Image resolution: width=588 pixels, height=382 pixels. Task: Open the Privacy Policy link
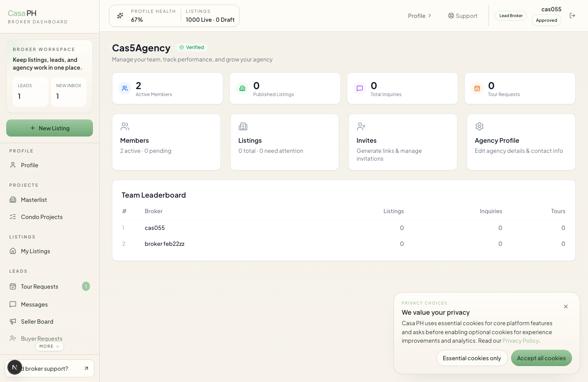point(521,340)
